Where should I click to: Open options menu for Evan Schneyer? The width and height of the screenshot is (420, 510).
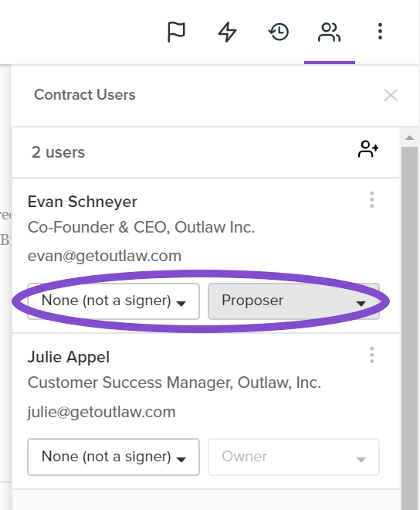tap(372, 199)
